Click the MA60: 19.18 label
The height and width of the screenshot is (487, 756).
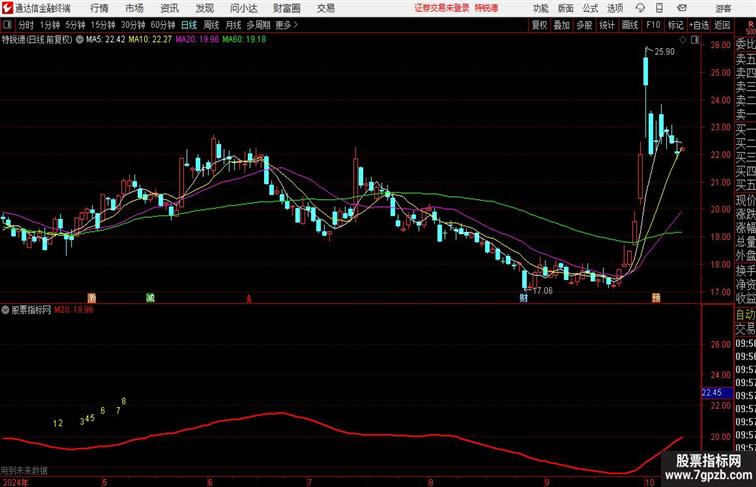click(244, 40)
